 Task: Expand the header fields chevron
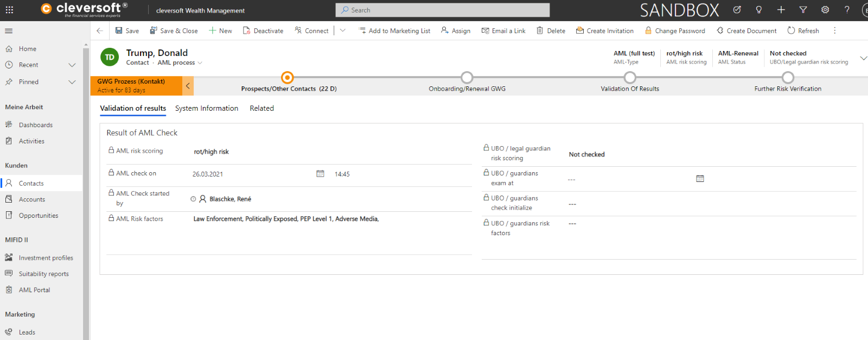863,58
